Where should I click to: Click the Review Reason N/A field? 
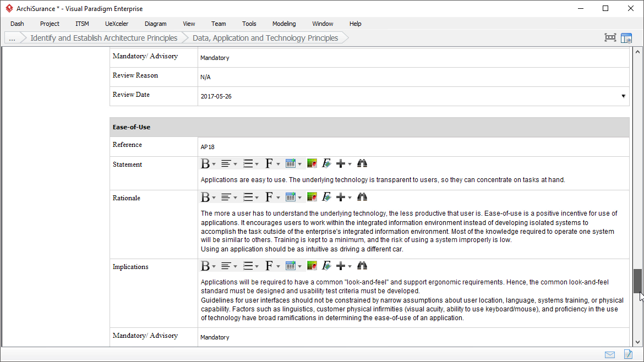[413, 77]
